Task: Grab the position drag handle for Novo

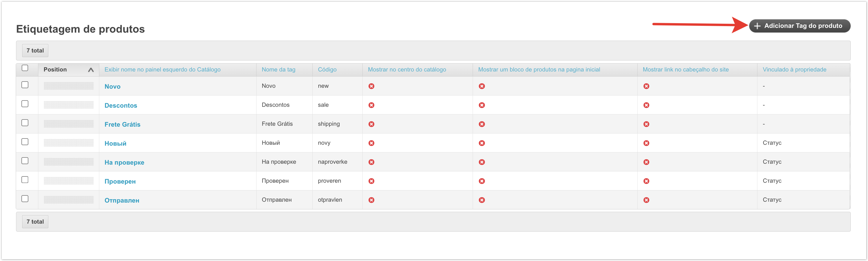Action: click(69, 86)
